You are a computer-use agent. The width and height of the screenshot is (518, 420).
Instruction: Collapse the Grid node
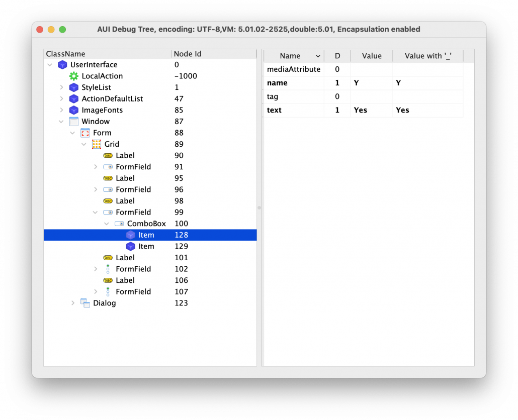[x=84, y=145]
